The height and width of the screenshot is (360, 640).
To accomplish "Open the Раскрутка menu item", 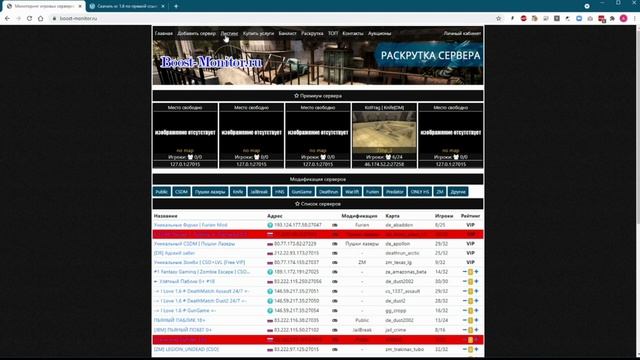I will point(312,33).
